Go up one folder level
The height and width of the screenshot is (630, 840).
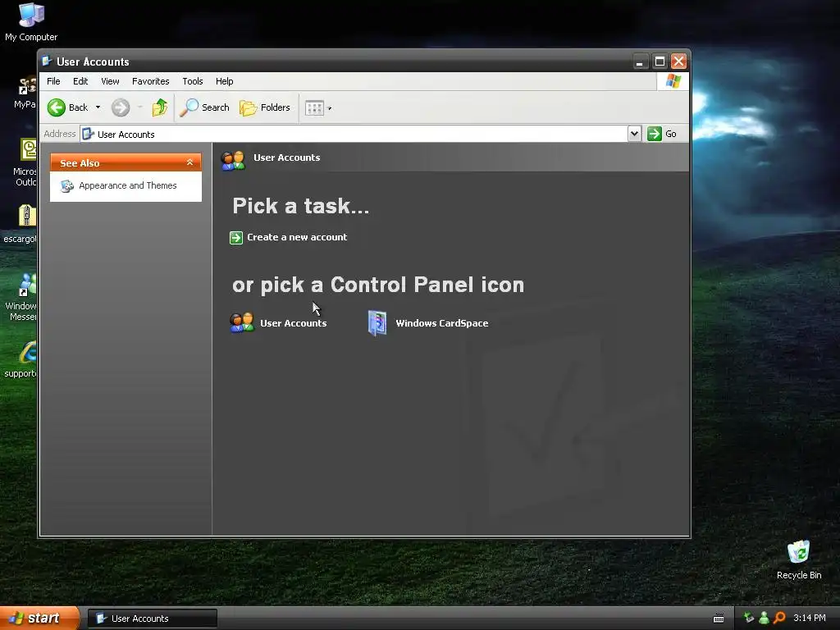(160, 107)
